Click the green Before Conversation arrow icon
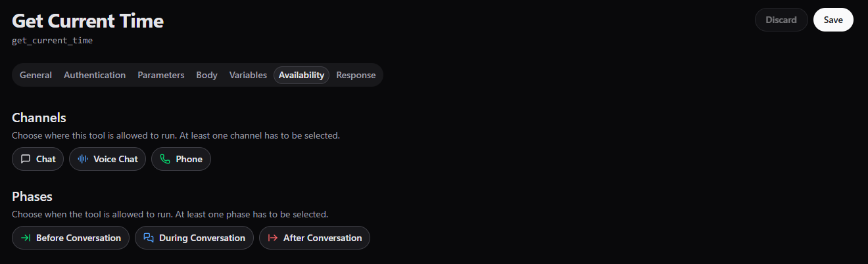868x264 pixels. point(26,238)
